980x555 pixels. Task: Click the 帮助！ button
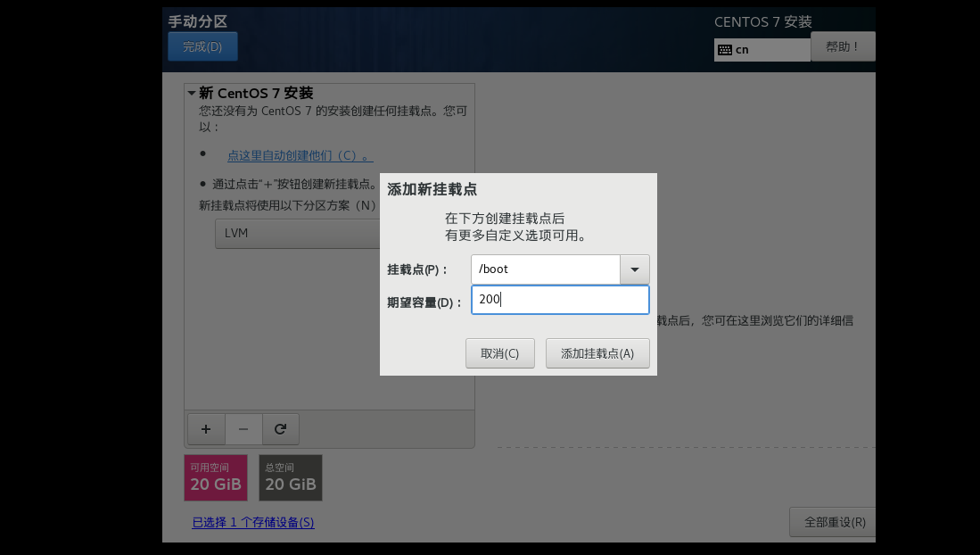[x=843, y=46]
